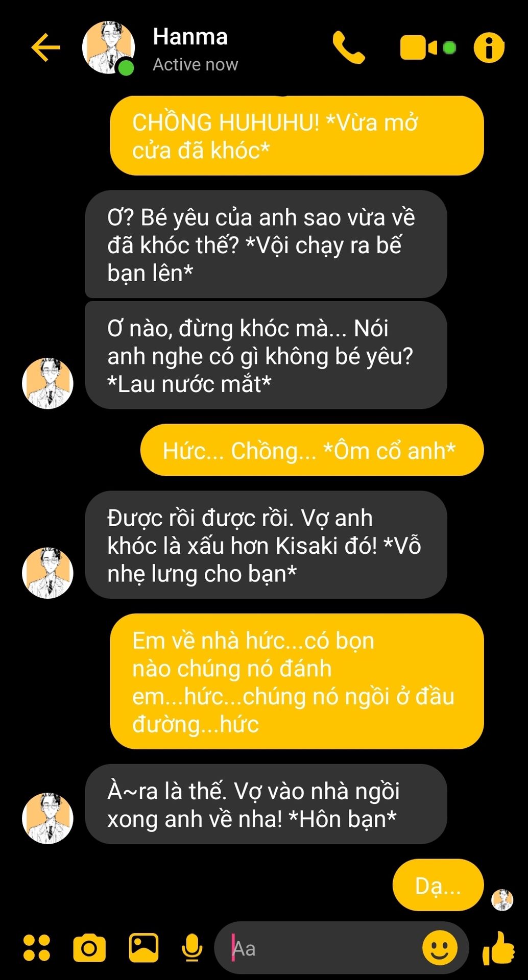The image size is (528, 980).
Task: Tap the avatar beside "Hôn bạn" message
Action: tap(47, 818)
